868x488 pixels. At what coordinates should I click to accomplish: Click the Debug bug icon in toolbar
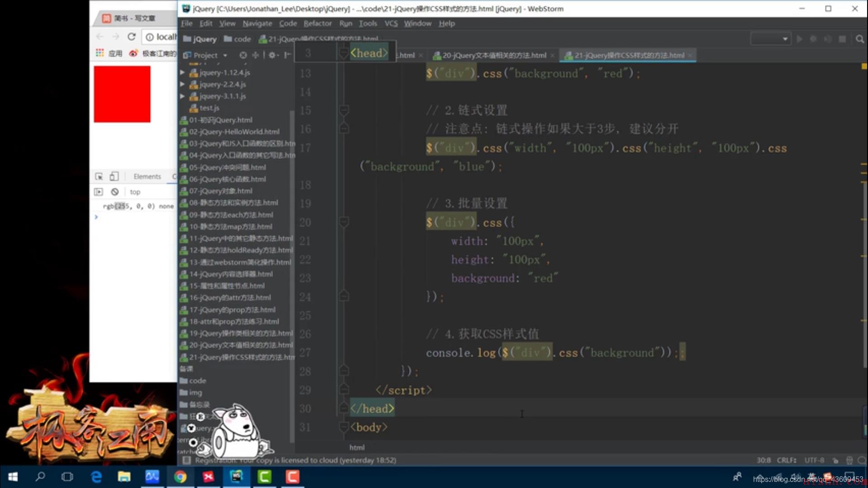point(813,39)
